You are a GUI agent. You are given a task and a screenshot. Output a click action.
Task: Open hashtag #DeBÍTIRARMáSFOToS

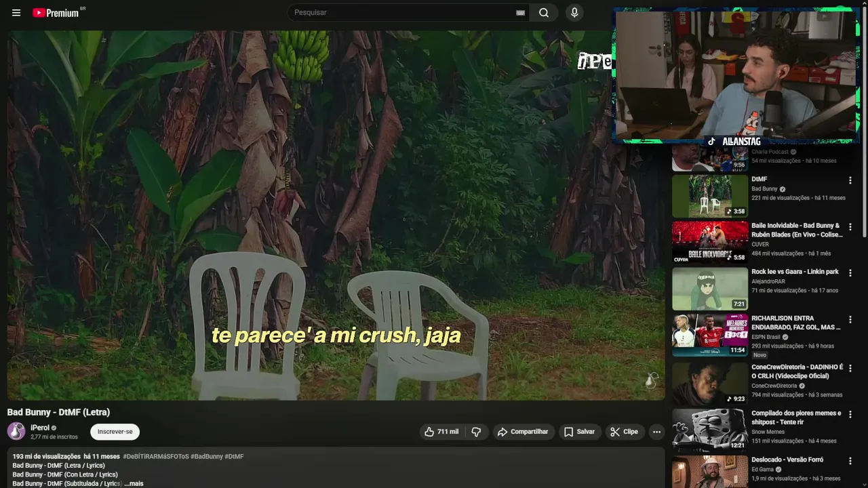(156, 456)
